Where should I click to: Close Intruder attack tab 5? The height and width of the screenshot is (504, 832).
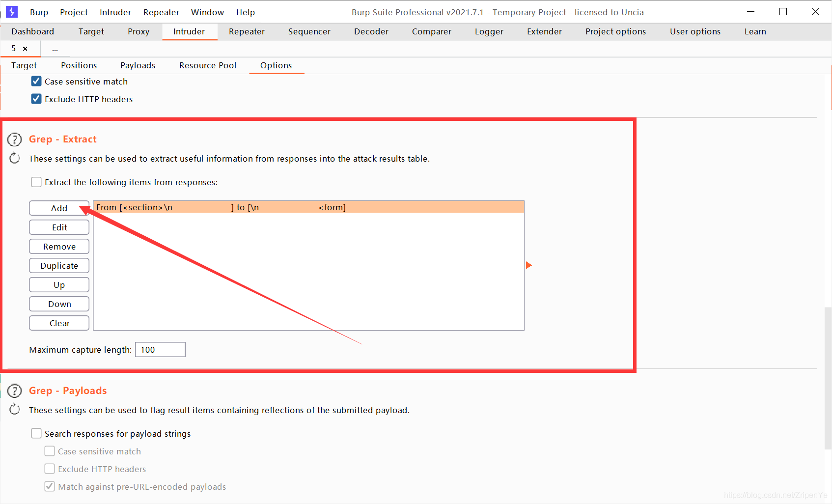pos(25,49)
